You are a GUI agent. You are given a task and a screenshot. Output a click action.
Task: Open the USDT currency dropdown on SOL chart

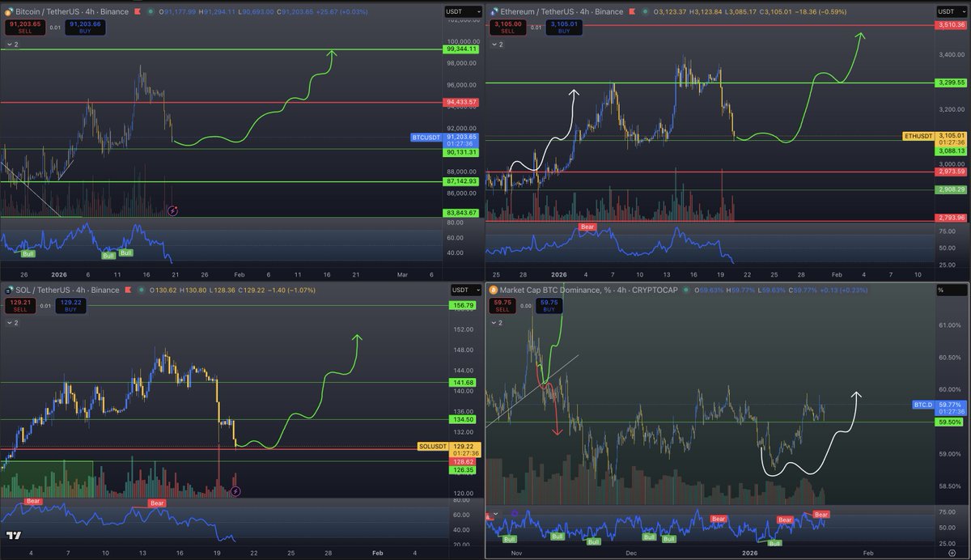(x=466, y=291)
